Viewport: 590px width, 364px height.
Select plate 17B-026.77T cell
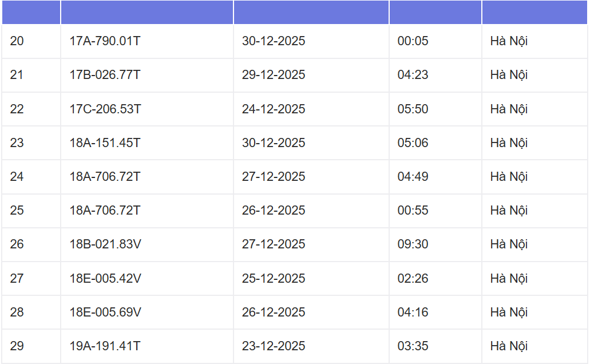pos(105,75)
